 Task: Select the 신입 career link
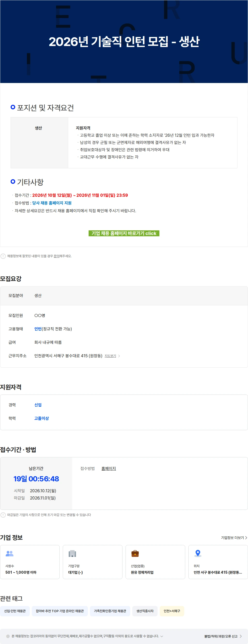(38, 405)
